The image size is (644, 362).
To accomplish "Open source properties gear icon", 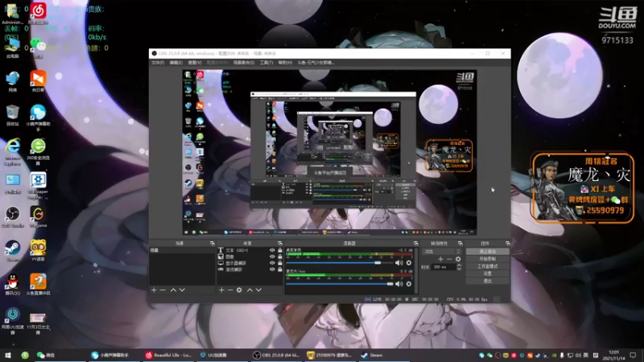I will click(239, 290).
